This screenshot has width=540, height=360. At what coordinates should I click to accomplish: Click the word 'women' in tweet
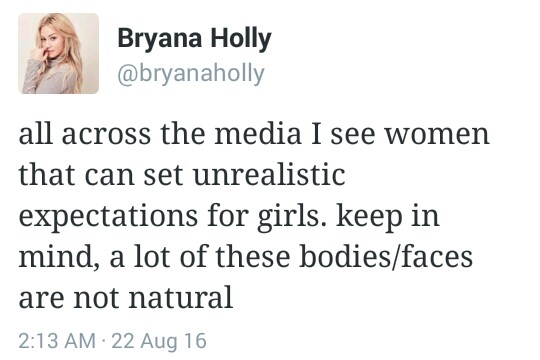pos(437,135)
